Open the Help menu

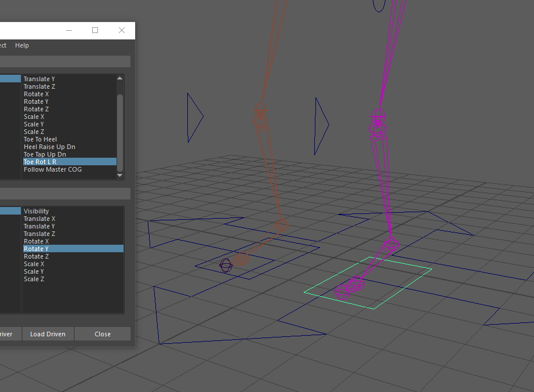point(21,45)
